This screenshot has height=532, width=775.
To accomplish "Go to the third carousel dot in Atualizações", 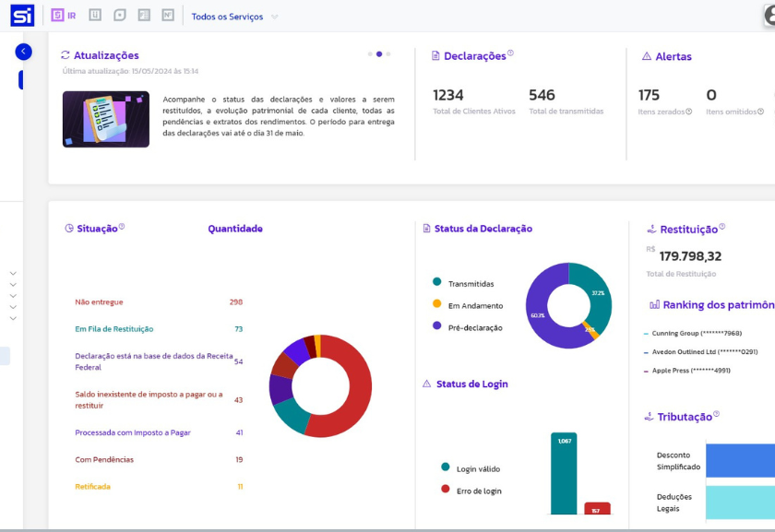I will (x=388, y=54).
